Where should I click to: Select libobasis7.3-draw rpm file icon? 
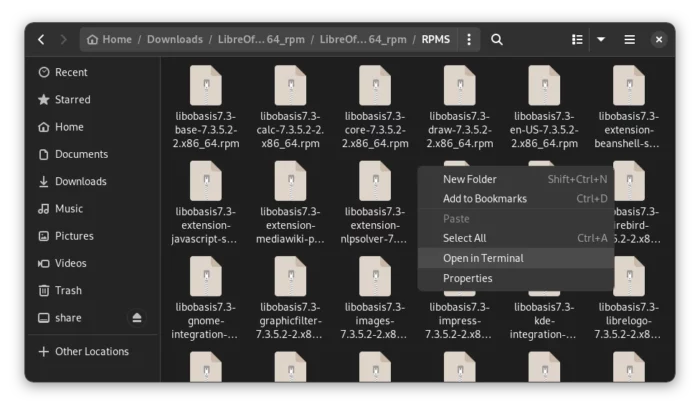pos(460,85)
